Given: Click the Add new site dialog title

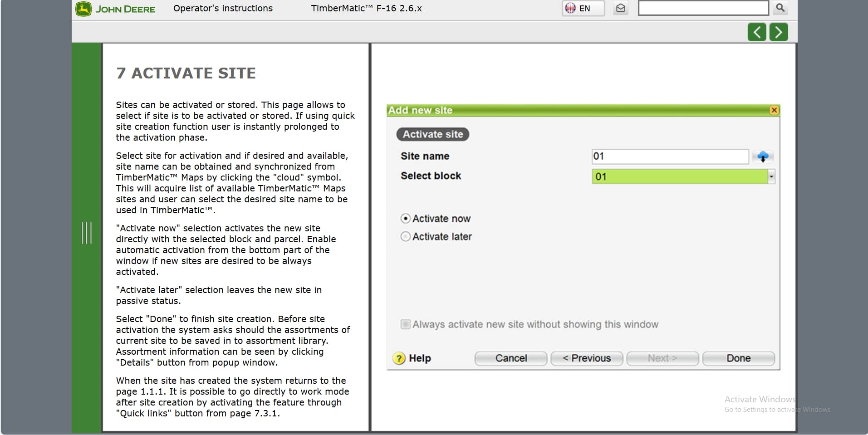Looking at the screenshot, I should coord(420,110).
